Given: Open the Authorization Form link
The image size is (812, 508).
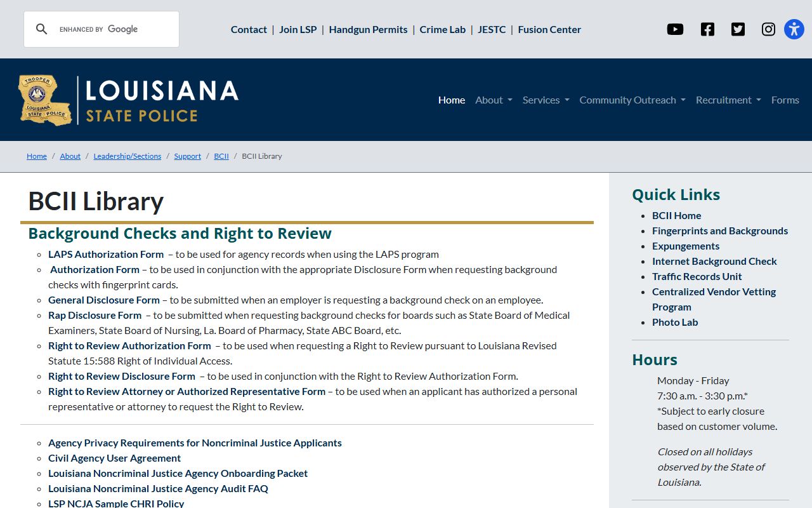Looking at the screenshot, I should coord(95,269).
